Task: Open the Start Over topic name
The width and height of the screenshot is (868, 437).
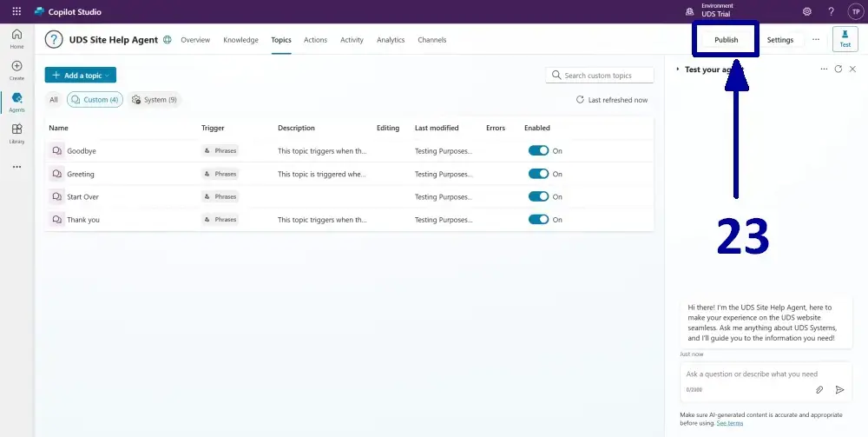Action: click(x=83, y=196)
